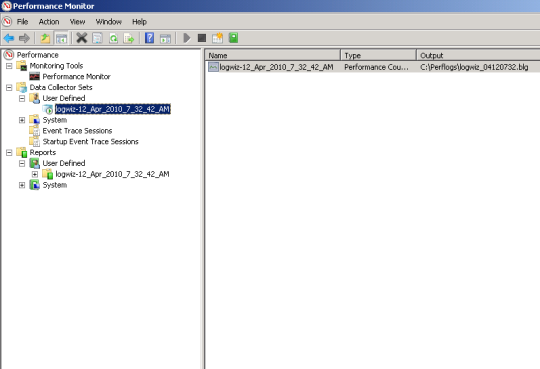Open the File menu
This screenshot has height=369, width=540.
pos(22,22)
